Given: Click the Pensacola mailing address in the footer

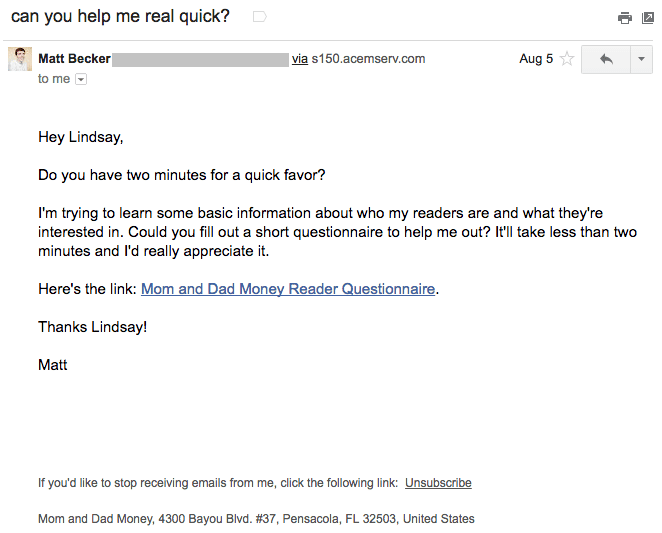Looking at the screenshot, I should (256, 519).
